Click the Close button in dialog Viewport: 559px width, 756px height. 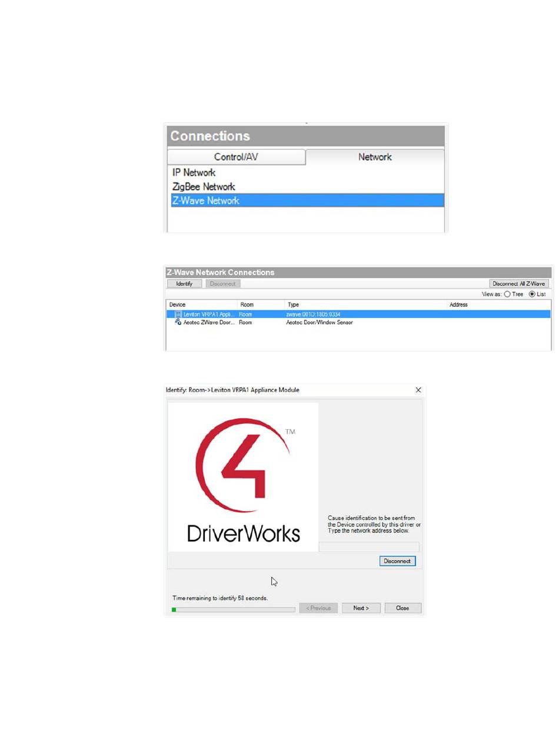point(402,608)
